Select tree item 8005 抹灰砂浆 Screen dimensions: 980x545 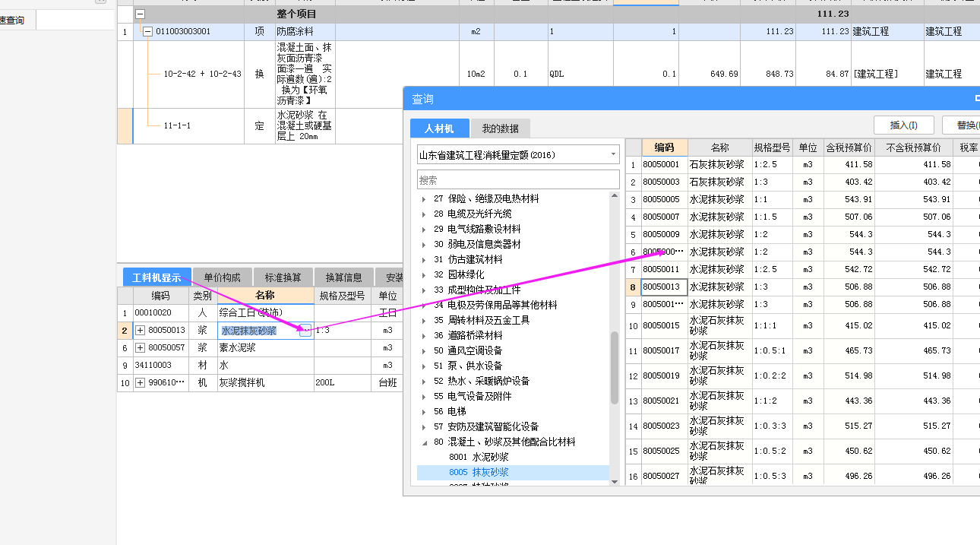[x=479, y=473]
